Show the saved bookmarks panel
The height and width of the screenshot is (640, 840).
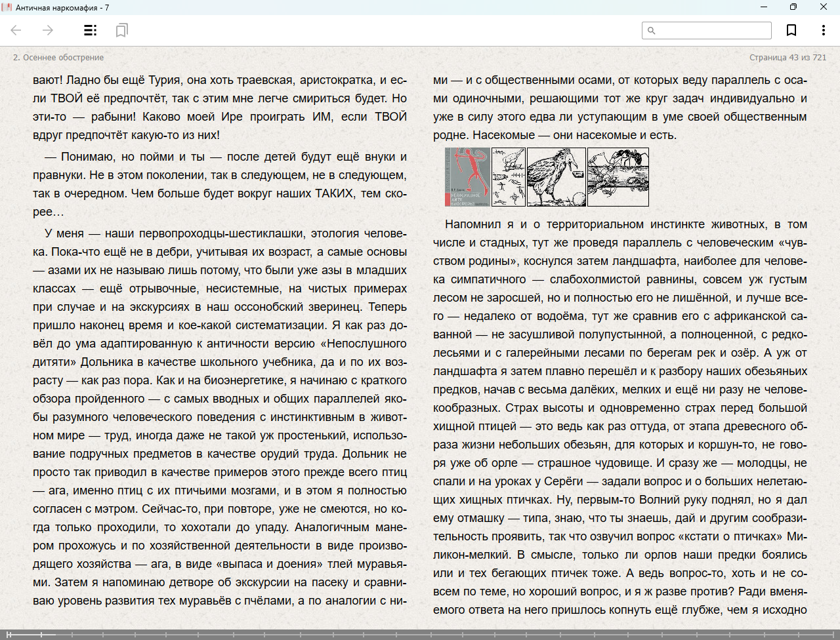tap(121, 30)
